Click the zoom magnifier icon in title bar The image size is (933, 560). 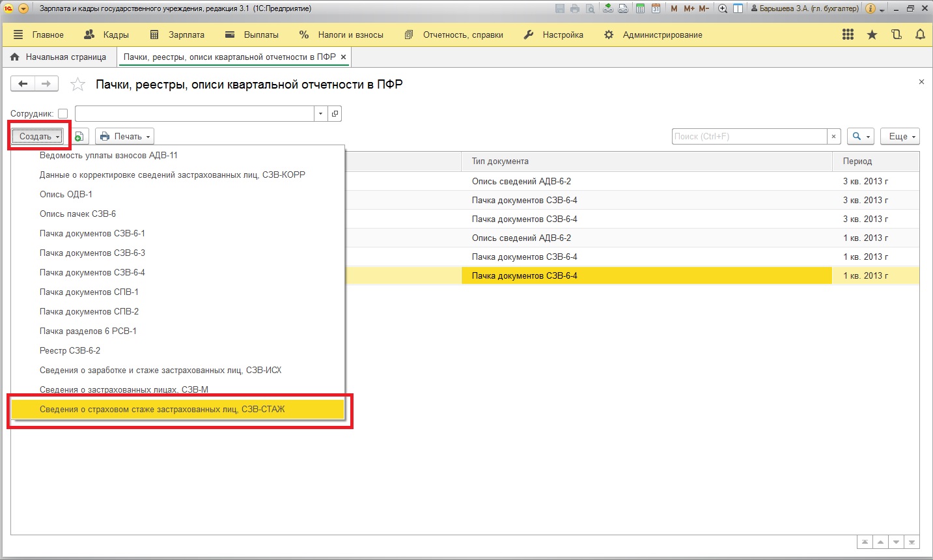click(x=723, y=8)
